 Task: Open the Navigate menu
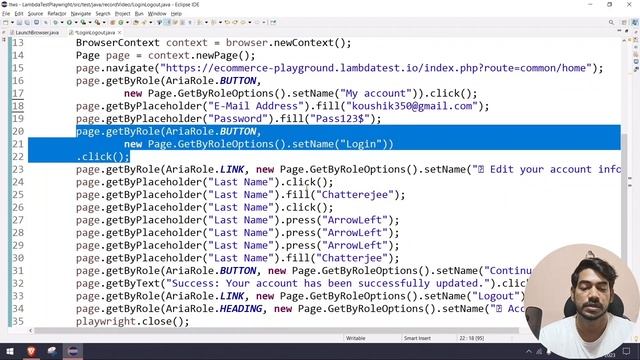coord(81,13)
